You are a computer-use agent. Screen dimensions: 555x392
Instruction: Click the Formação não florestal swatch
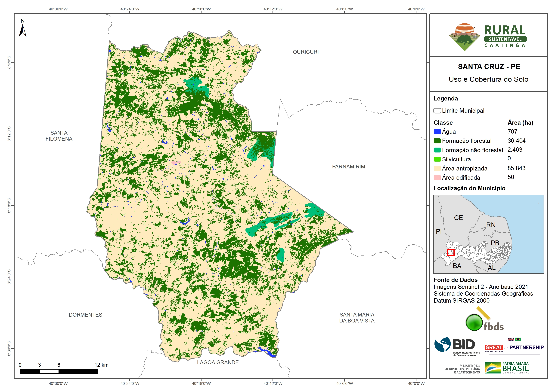tap(437, 150)
